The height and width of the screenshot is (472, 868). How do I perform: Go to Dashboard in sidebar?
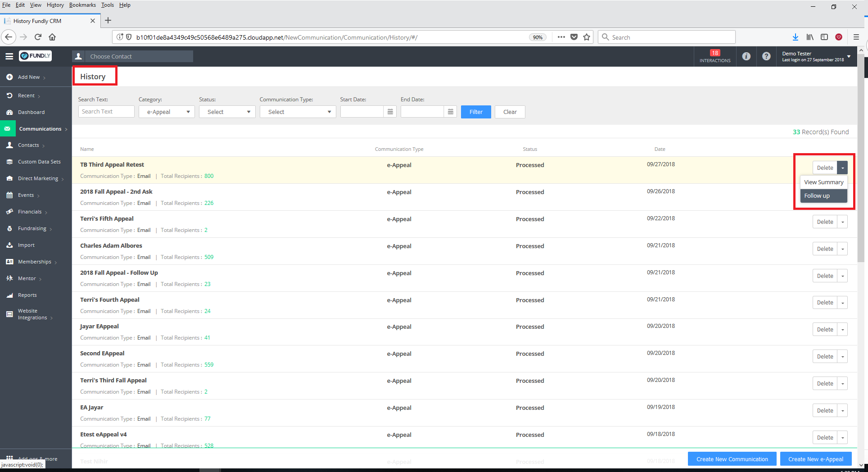(31, 112)
